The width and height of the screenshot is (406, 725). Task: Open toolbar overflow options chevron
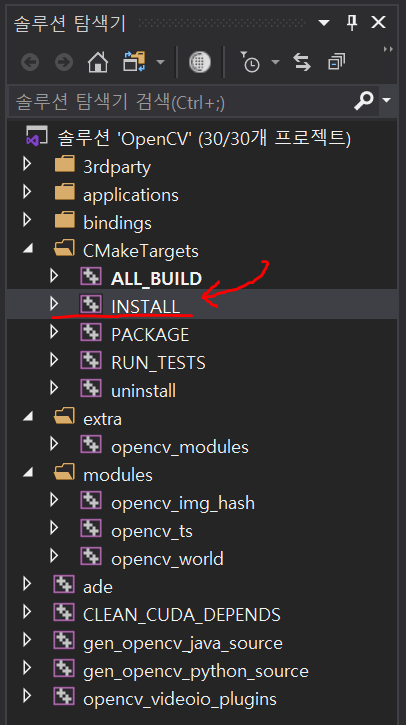[x=388, y=49]
